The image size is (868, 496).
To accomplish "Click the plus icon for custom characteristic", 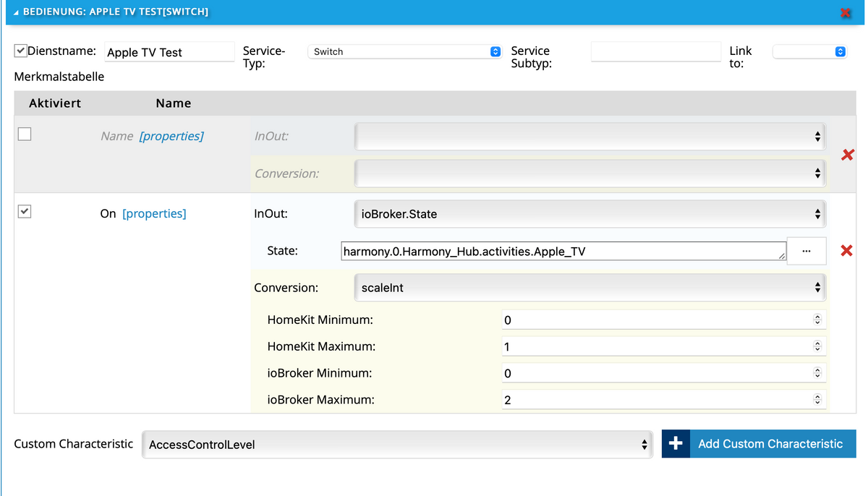I will 676,444.
